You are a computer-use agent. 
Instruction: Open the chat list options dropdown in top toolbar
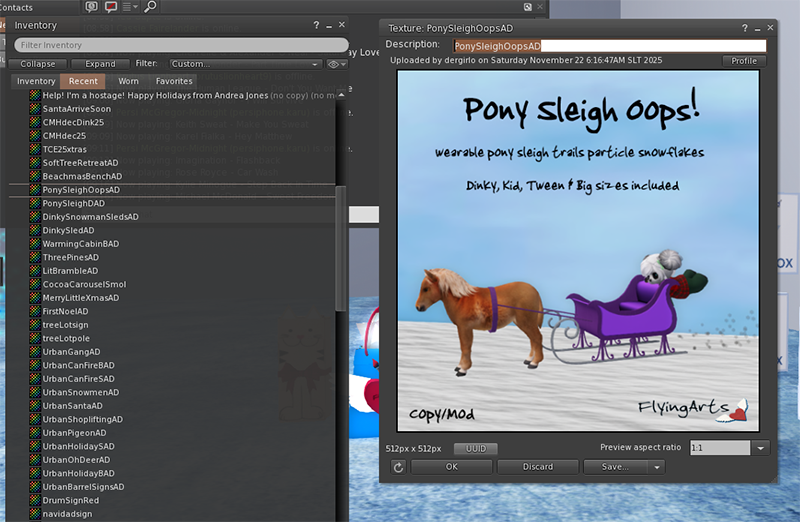[131, 7]
